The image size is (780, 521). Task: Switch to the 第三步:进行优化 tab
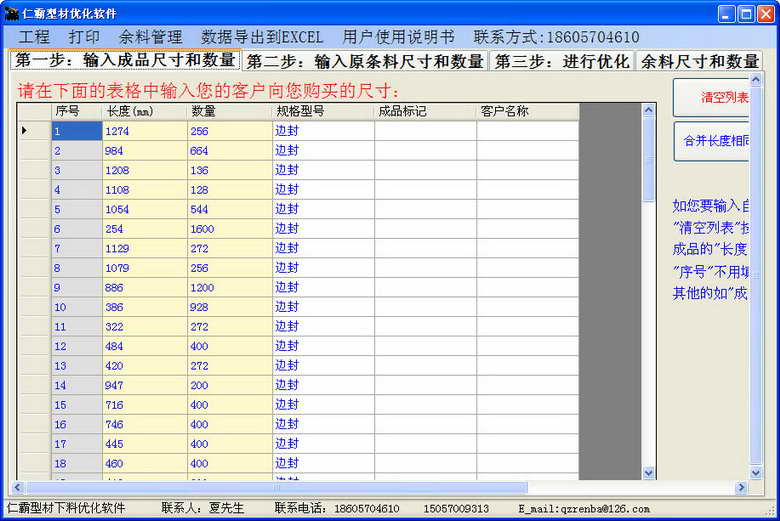coord(562,61)
